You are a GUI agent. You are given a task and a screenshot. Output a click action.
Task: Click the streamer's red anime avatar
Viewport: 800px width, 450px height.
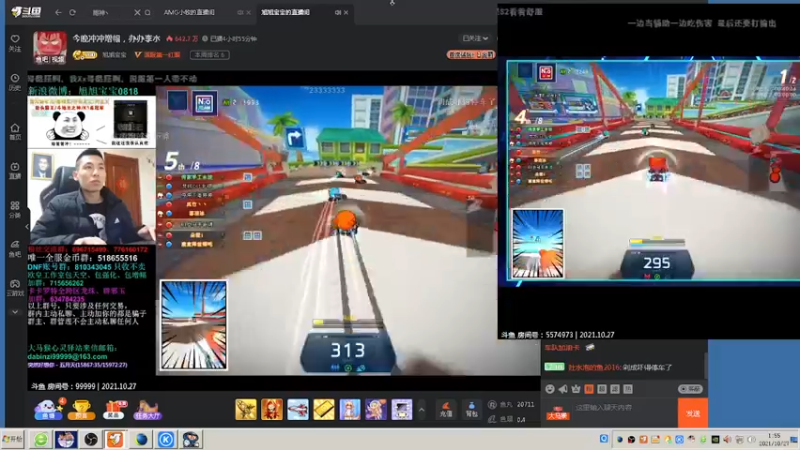click(50, 47)
